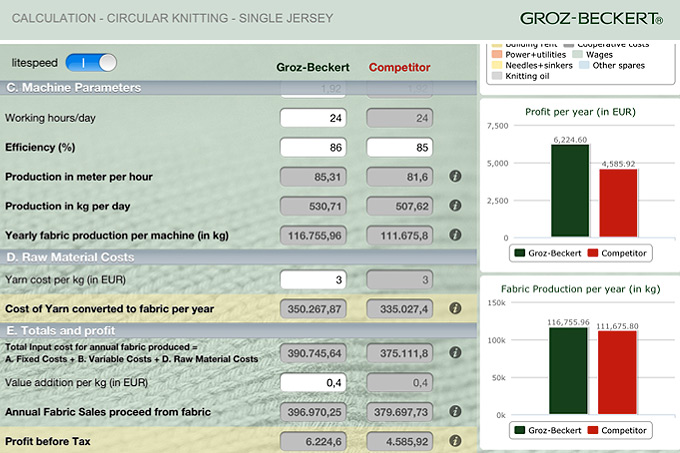Click the Needles+sinkers legend swatch
The image size is (680, 453).
497,65
